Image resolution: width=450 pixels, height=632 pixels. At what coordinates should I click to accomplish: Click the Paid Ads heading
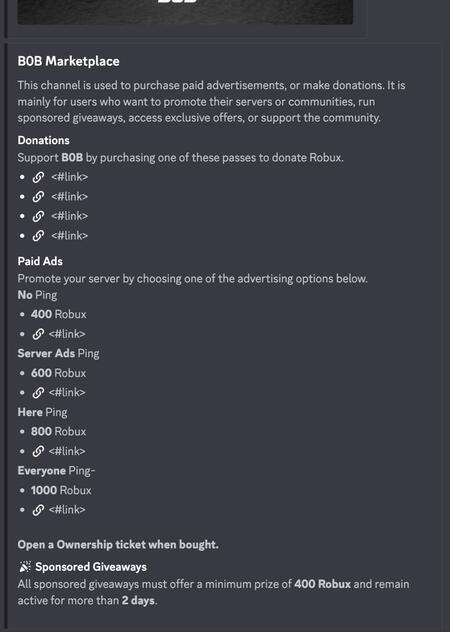coord(40,261)
